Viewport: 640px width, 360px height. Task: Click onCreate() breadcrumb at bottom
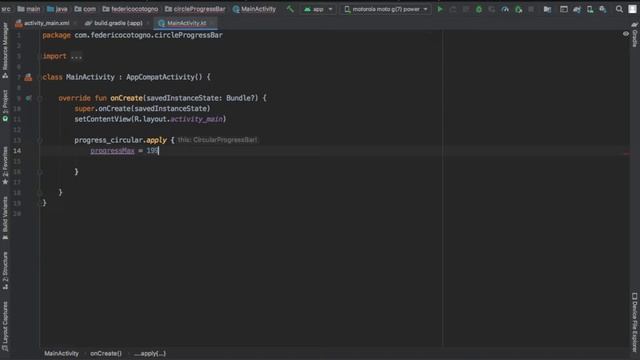106,353
